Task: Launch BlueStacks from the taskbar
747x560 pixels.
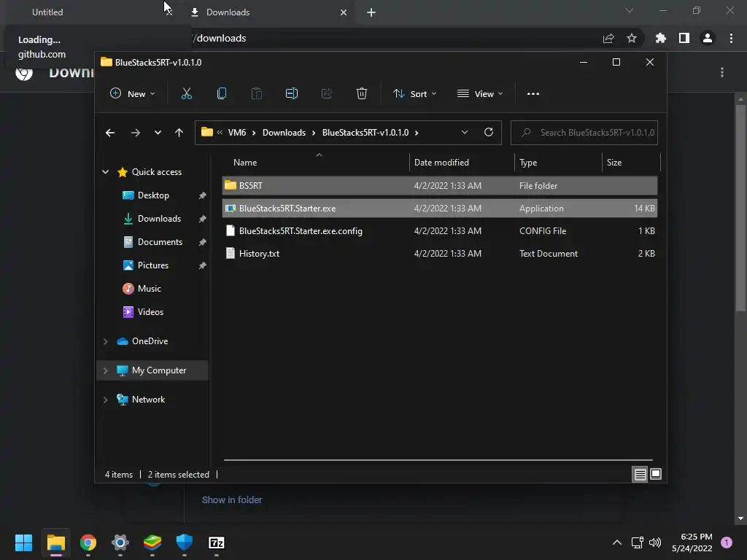Action: (x=152, y=542)
